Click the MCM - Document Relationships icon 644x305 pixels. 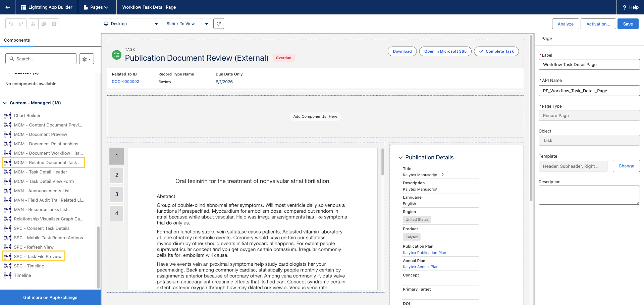point(8,144)
